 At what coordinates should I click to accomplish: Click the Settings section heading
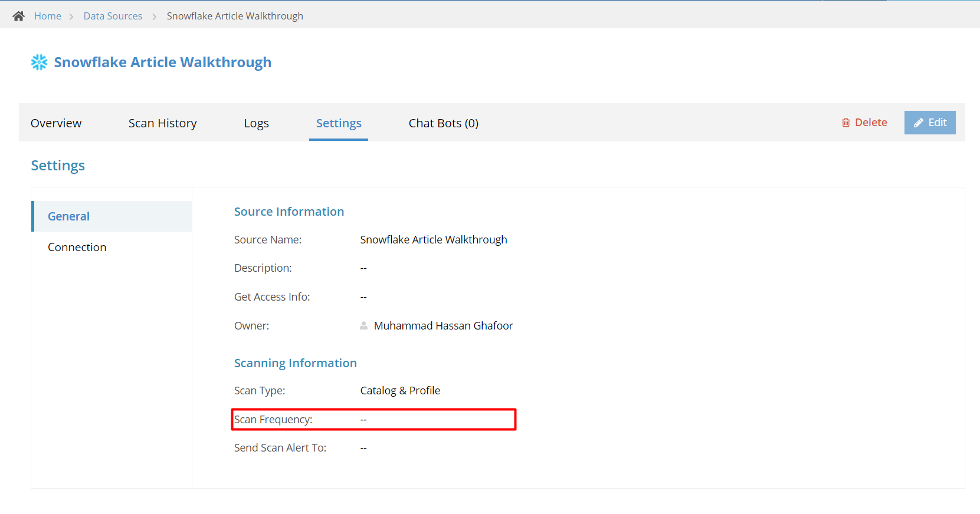[x=58, y=165]
